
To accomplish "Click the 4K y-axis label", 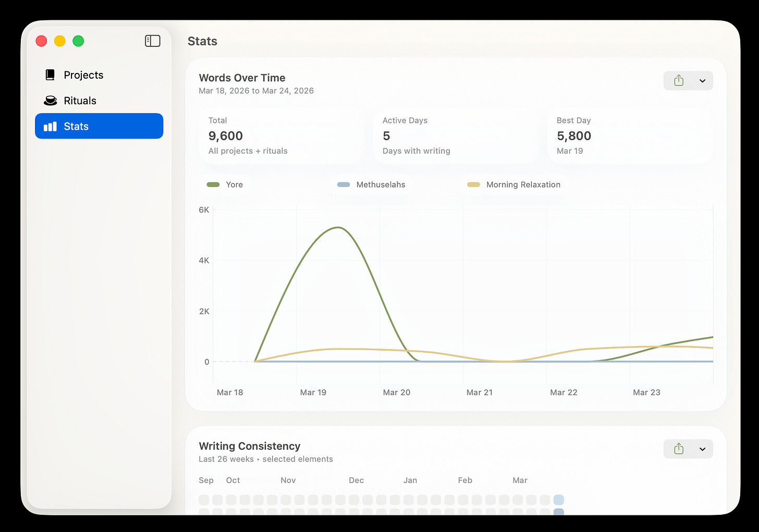I will (204, 261).
